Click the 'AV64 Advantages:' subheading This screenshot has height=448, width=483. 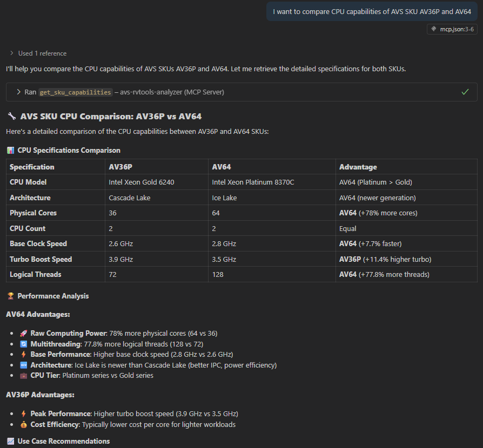click(38, 314)
